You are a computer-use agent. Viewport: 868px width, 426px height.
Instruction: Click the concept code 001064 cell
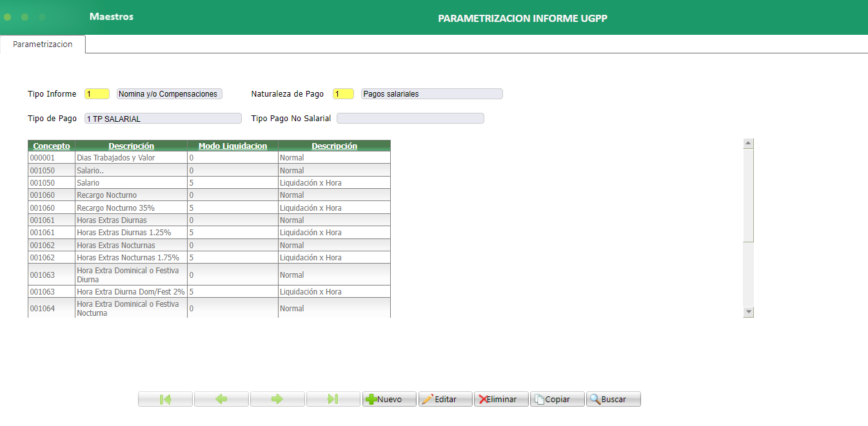pyautogui.click(x=52, y=308)
